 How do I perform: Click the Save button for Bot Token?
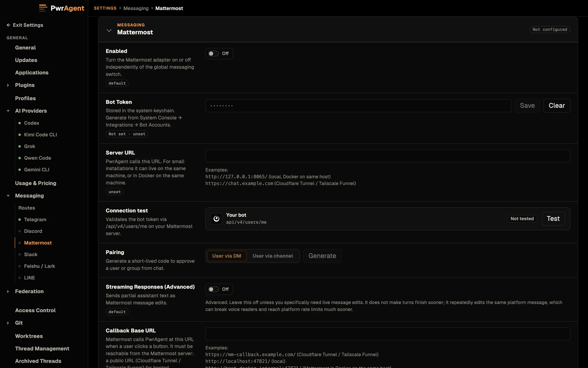click(x=527, y=106)
